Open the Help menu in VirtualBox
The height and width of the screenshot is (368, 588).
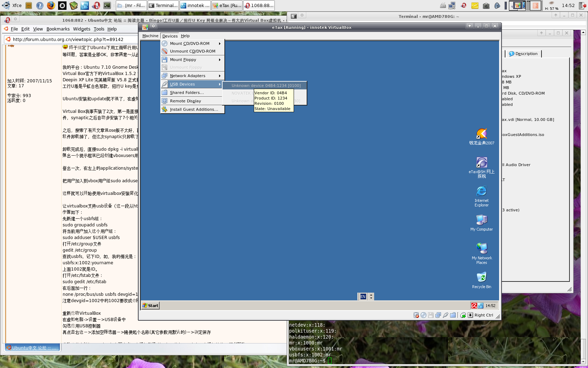click(x=185, y=36)
